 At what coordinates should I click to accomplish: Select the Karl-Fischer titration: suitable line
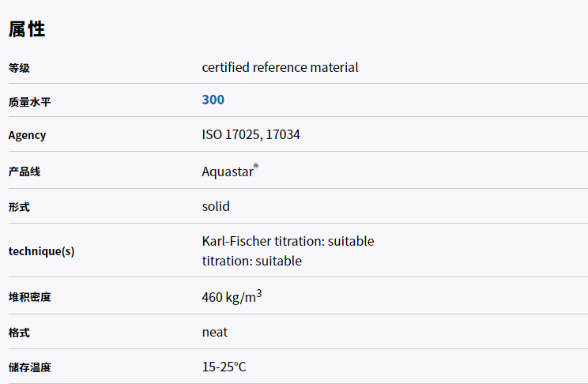[x=288, y=241]
